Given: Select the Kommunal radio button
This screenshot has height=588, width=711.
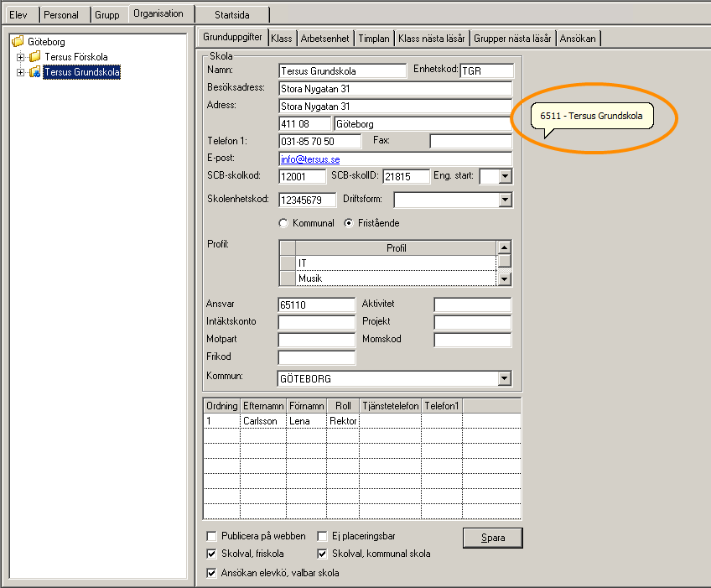Looking at the screenshot, I should click(x=283, y=223).
